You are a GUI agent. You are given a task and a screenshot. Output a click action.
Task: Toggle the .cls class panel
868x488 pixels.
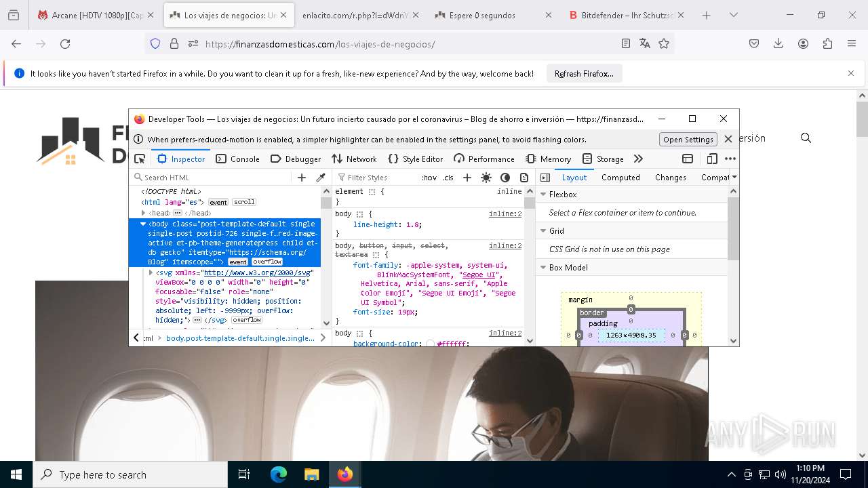click(448, 178)
